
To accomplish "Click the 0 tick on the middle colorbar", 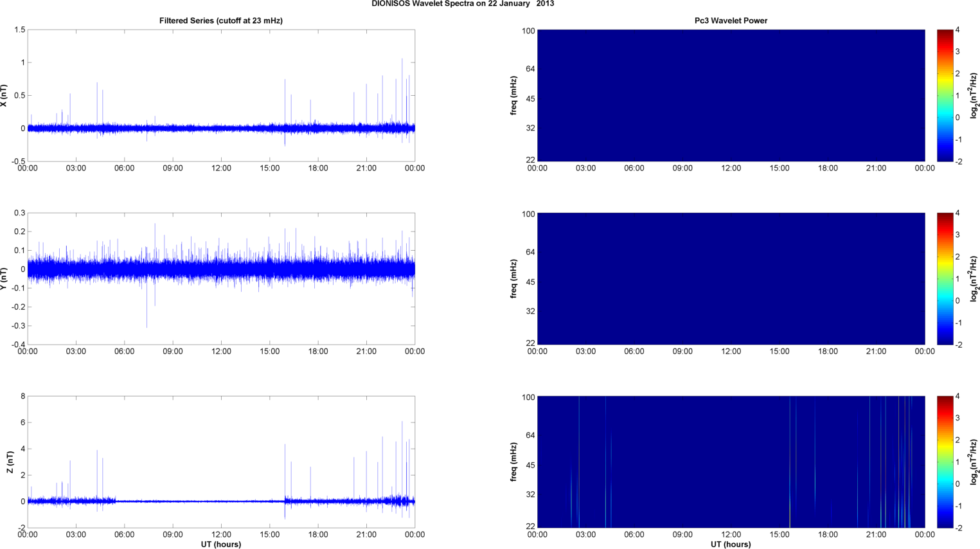I will point(958,301).
